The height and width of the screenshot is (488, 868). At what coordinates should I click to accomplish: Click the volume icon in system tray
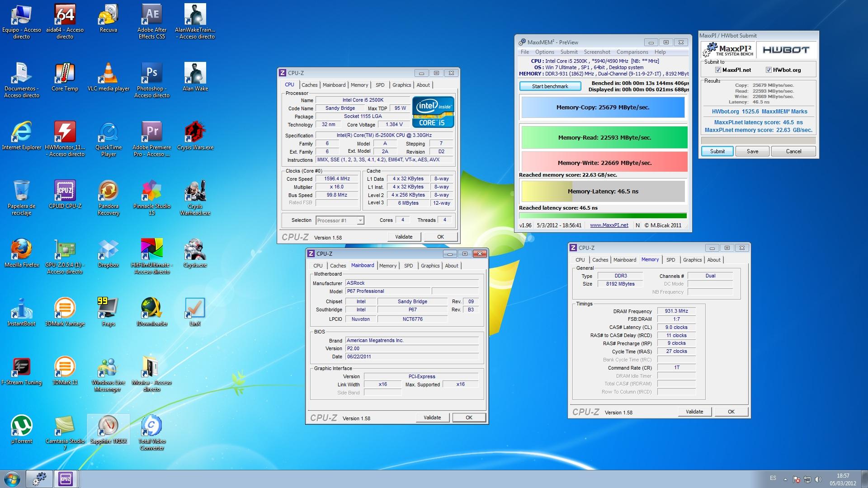click(818, 479)
